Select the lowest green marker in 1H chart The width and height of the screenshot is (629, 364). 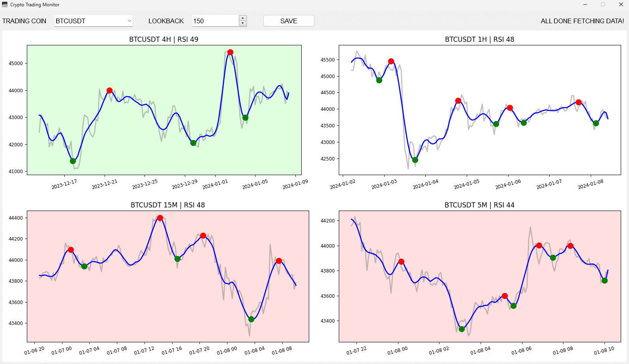click(x=415, y=160)
